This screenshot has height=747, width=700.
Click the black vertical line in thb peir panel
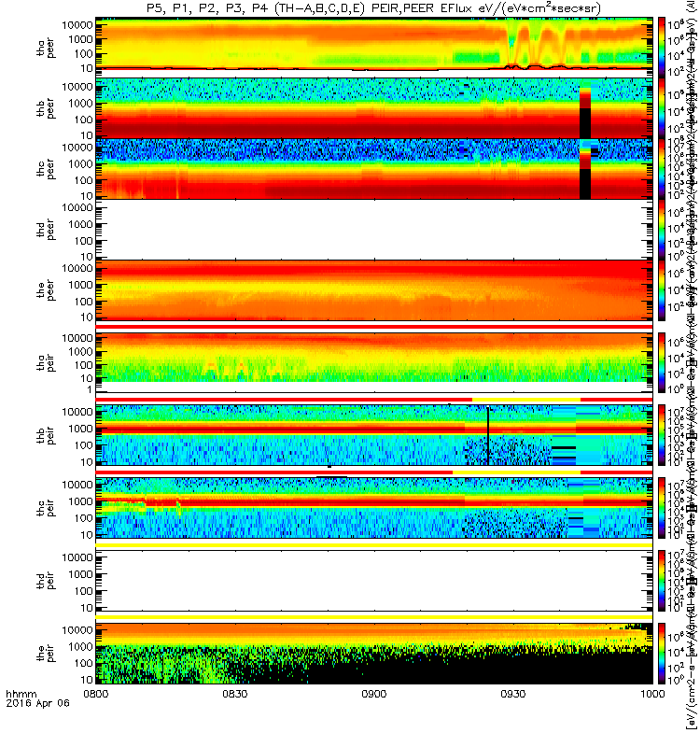click(x=488, y=435)
